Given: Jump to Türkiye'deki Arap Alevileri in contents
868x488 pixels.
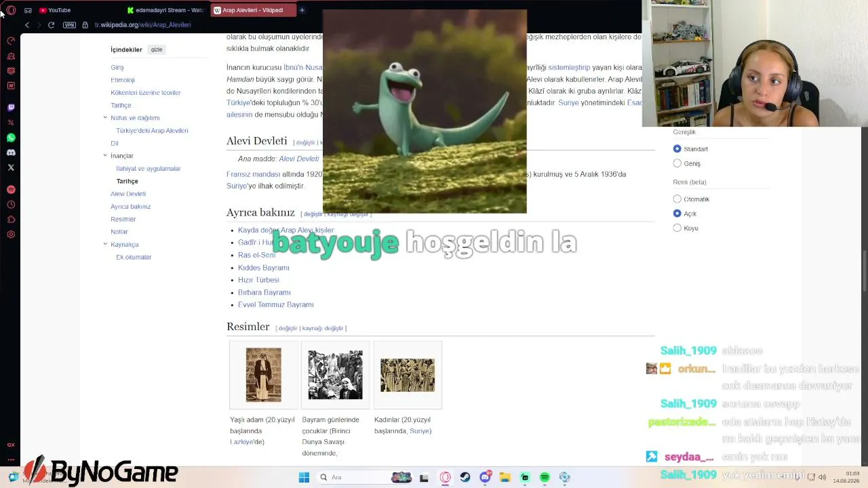Looking at the screenshot, I should click(x=152, y=131).
